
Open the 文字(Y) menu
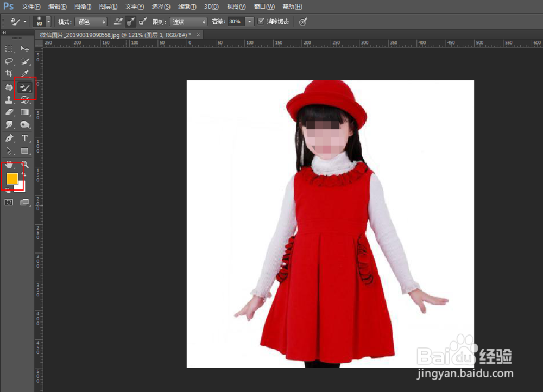(x=134, y=7)
